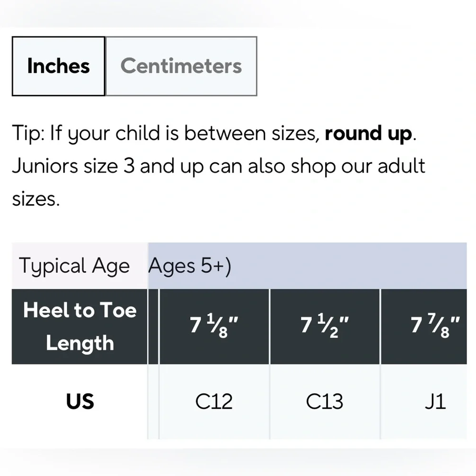Screen dimensions: 476x476
Task: Select the Inches unit toggle
Action: [x=58, y=66]
